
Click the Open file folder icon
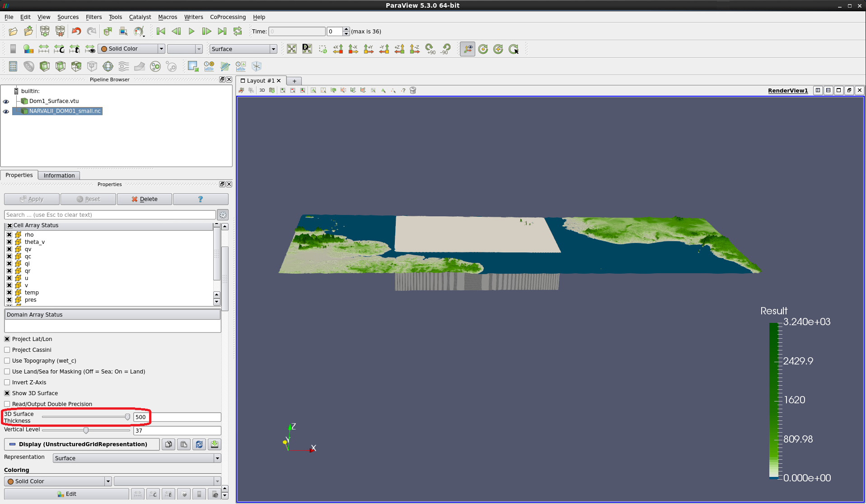click(13, 32)
